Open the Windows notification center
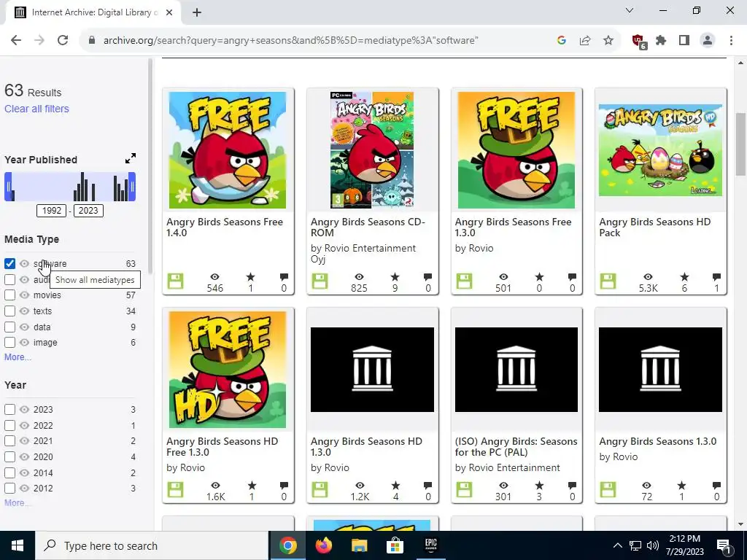The image size is (747, 560). tap(724, 545)
